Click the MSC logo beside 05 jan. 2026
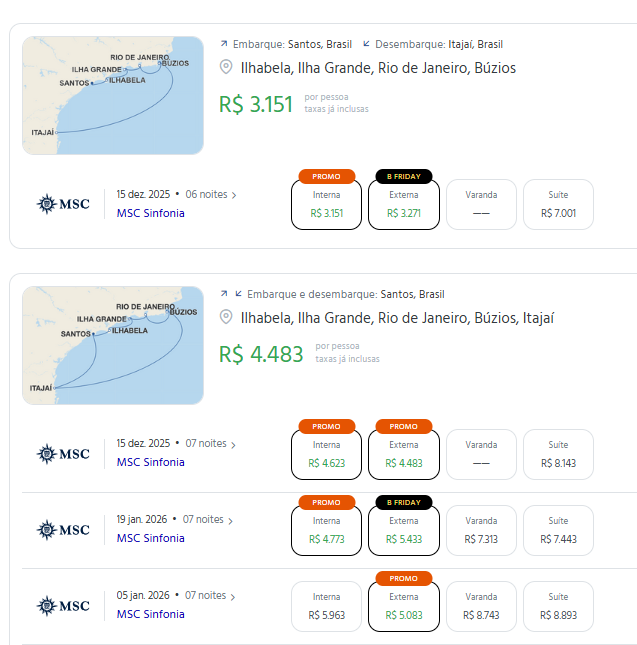Image resolution: width=637 pixels, height=645 pixels. 63,605
